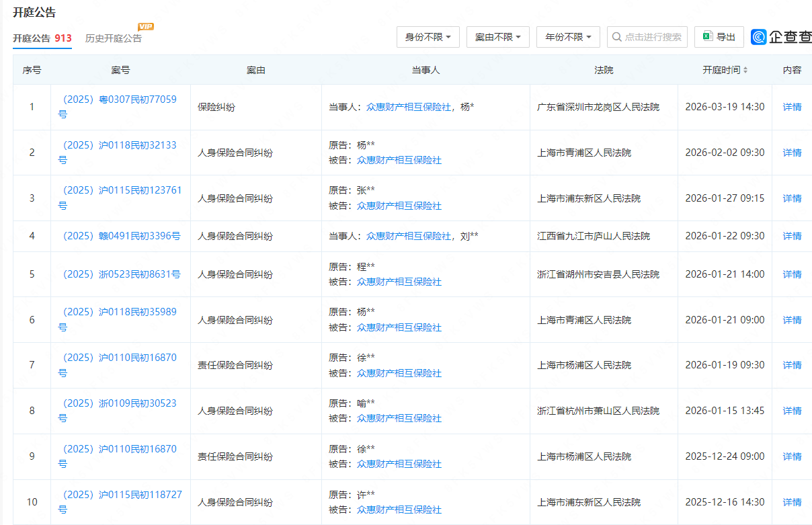Open case (2025)赣0491民初3396号 link
Image resolution: width=812 pixels, height=525 pixels.
pyautogui.click(x=121, y=236)
